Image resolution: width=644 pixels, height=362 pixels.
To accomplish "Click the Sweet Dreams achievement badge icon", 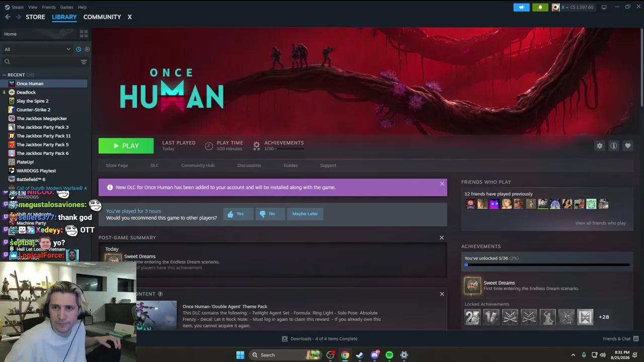I will [472, 286].
